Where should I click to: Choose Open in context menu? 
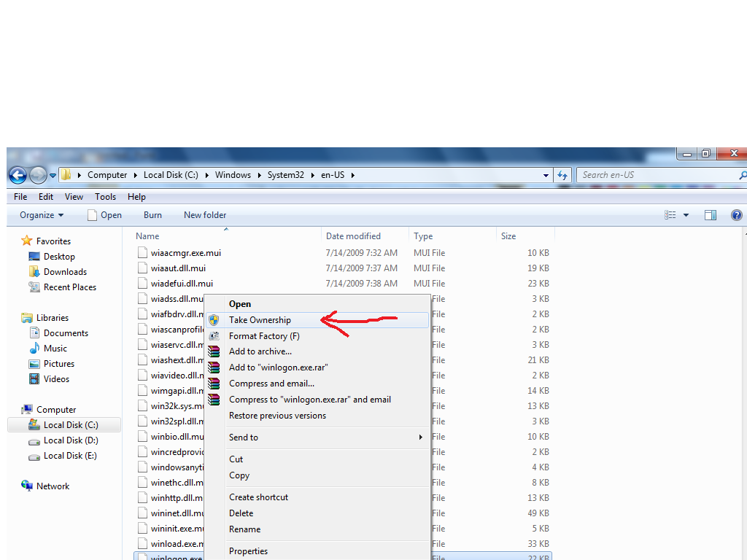click(x=317, y=304)
